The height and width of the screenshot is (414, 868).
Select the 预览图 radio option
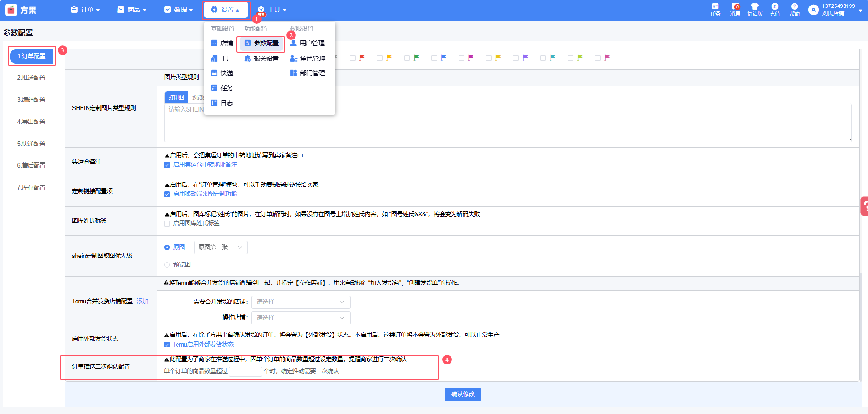coord(167,265)
